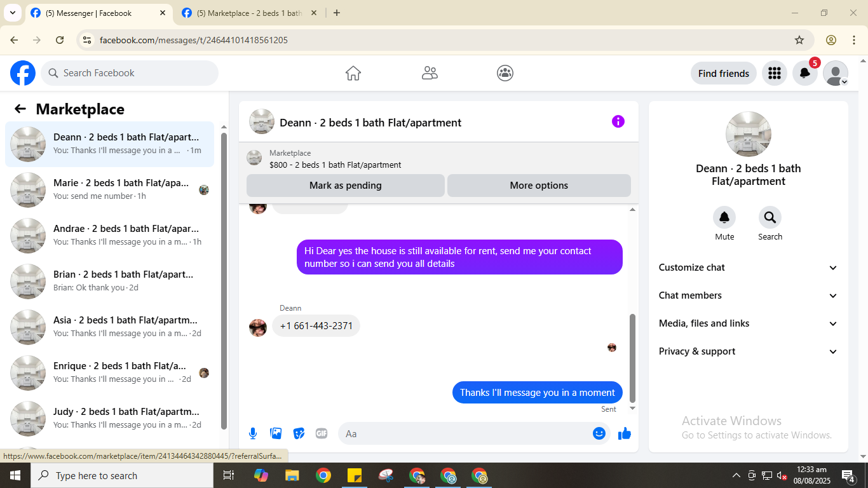Click Mark as pending button
This screenshot has width=868, height=488.
[346, 186]
